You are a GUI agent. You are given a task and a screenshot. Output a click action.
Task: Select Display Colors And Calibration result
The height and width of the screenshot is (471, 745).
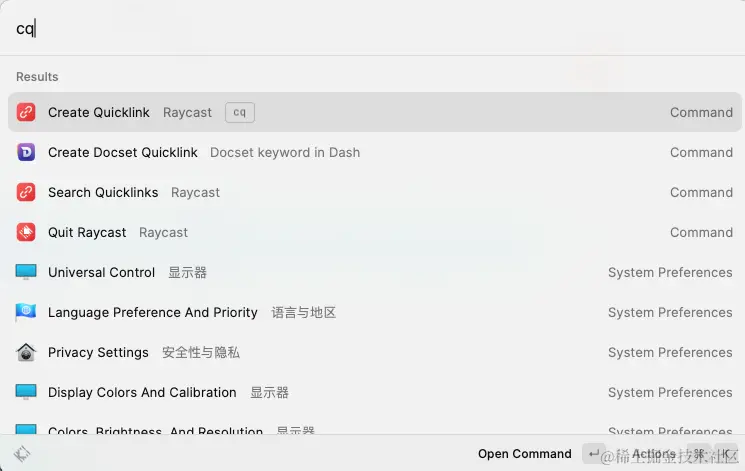374,392
